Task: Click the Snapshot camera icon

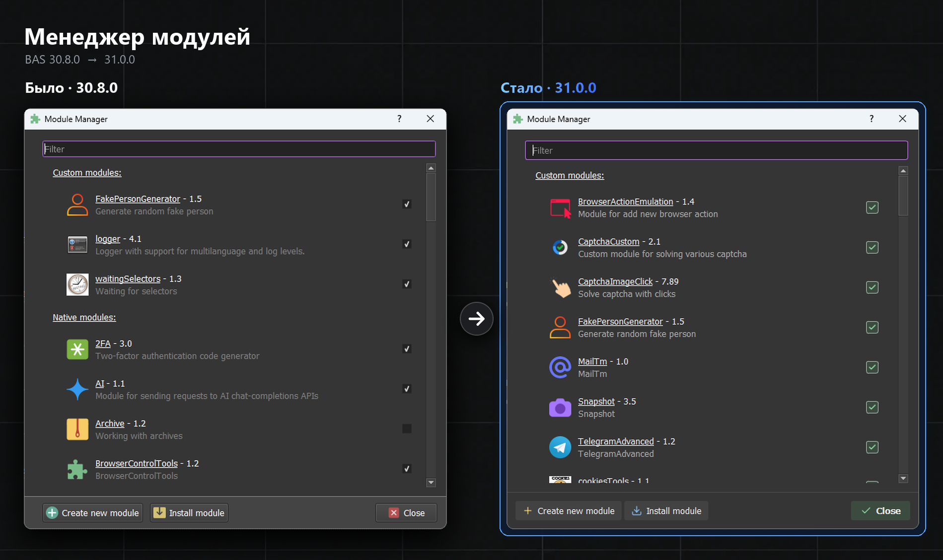Action: 560,408
